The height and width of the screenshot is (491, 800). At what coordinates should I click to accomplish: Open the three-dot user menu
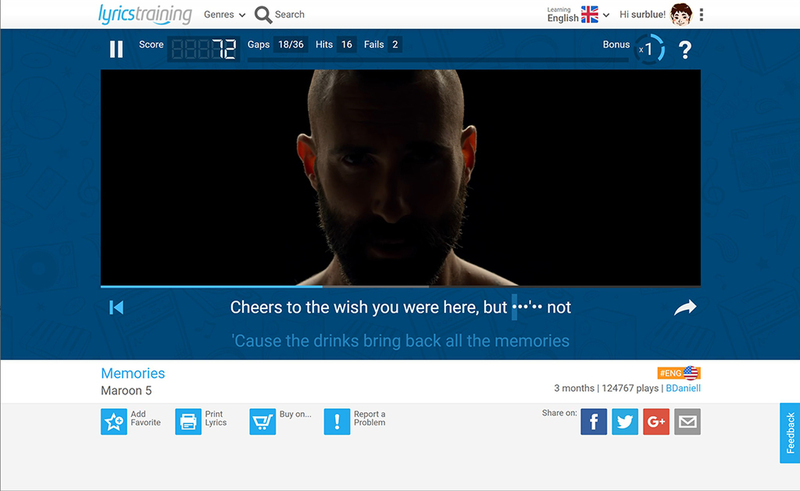[702, 15]
